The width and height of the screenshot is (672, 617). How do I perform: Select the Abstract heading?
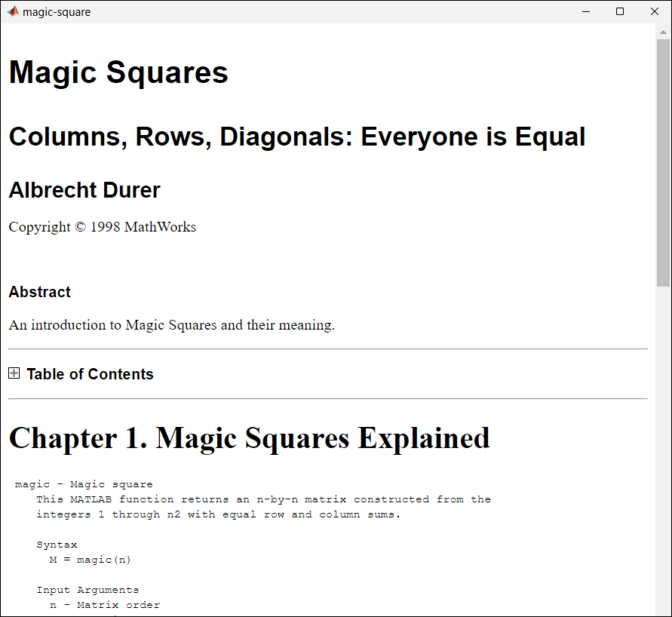[39, 292]
